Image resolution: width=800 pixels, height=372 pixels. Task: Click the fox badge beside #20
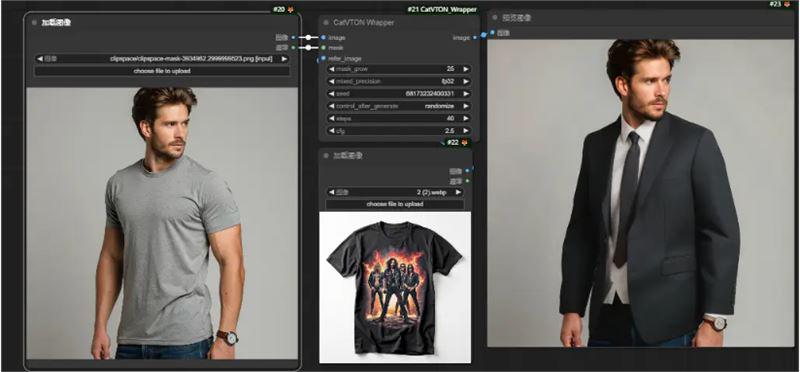point(291,10)
